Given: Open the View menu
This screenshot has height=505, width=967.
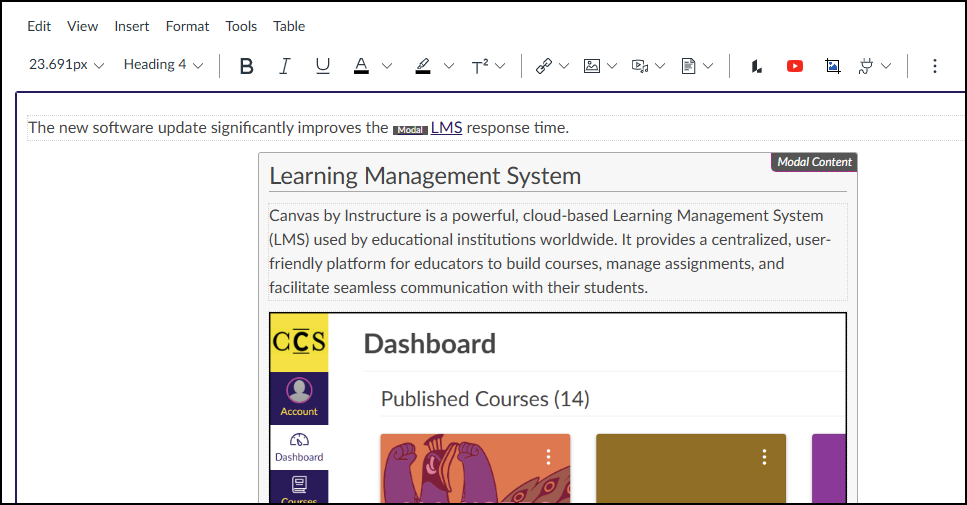Looking at the screenshot, I should tap(83, 27).
